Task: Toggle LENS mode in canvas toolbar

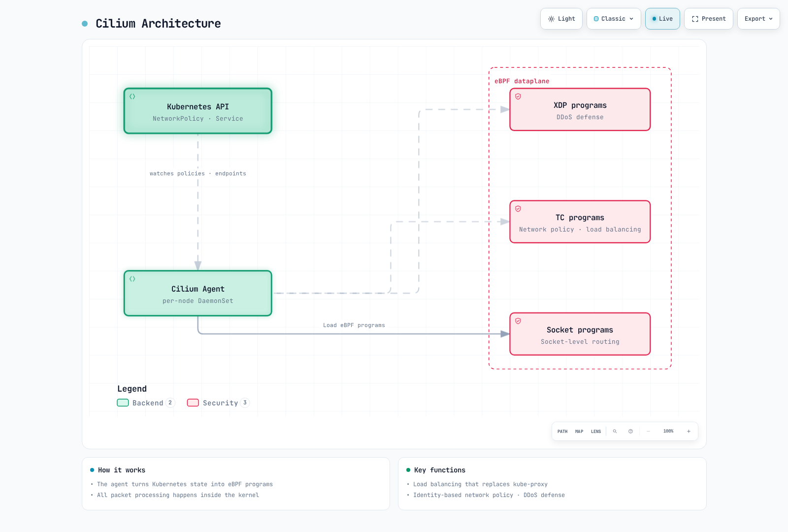Action: (x=596, y=432)
